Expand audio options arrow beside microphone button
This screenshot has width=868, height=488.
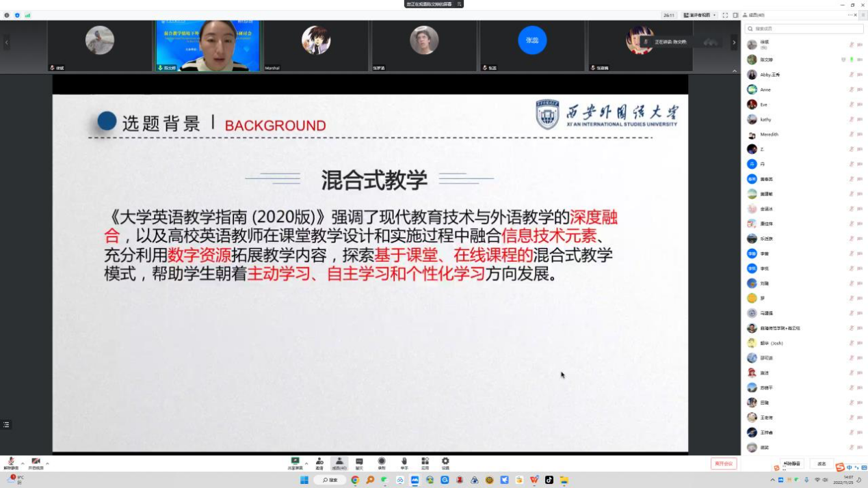pos(23,463)
